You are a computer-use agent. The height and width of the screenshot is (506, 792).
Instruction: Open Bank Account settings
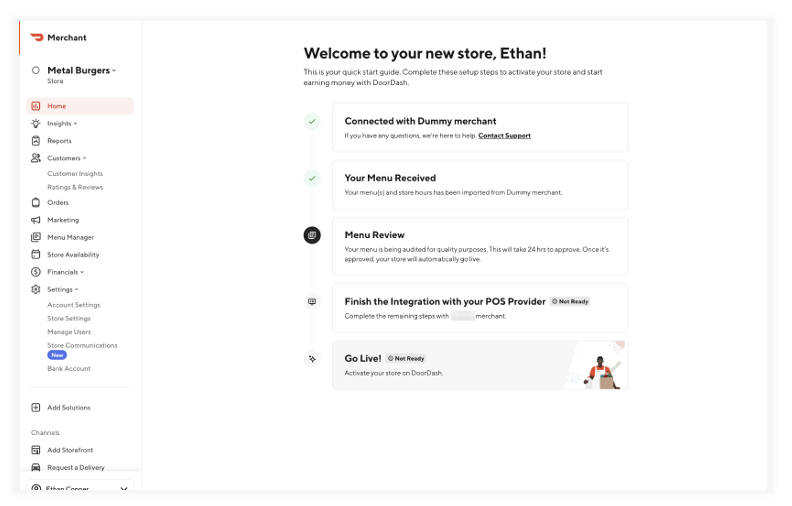tap(69, 368)
